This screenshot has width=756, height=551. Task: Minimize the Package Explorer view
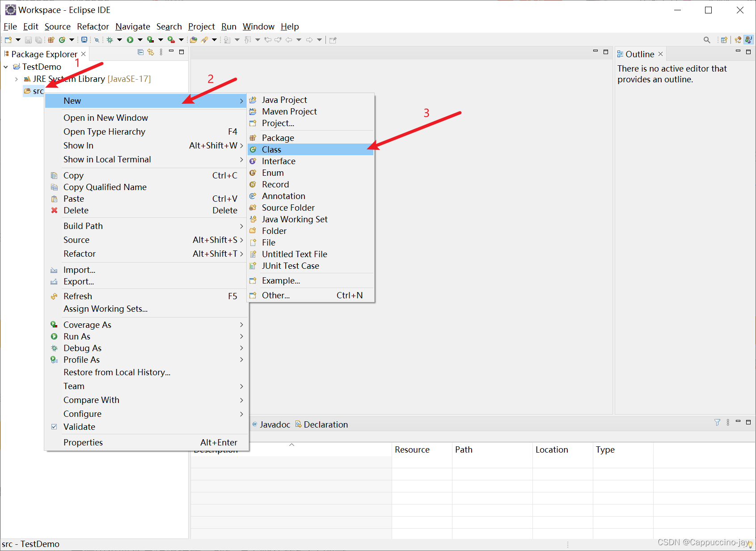pos(171,51)
